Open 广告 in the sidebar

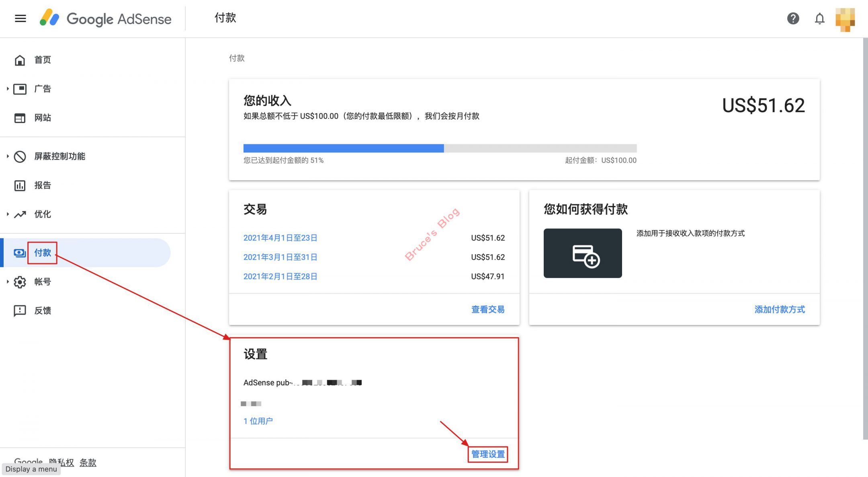pos(43,89)
